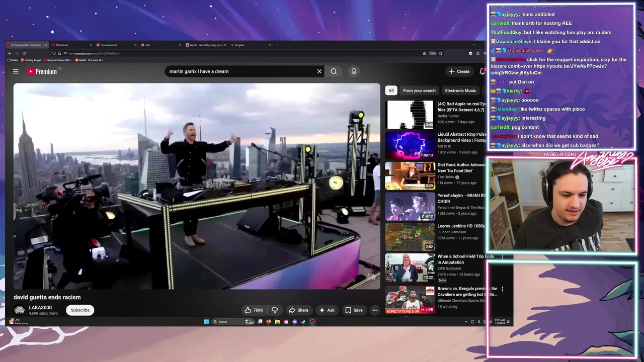The image size is (644, 362).
Task: Click the taskbar clock and date
Action: (x=500, y=322)
